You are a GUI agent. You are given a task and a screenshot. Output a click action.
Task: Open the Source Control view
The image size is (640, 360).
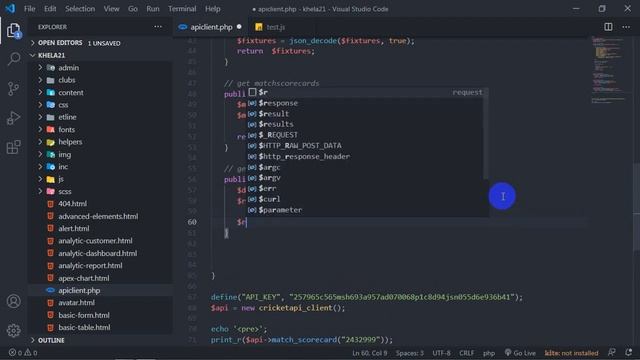pyautogui.click(x=13, y=89)
